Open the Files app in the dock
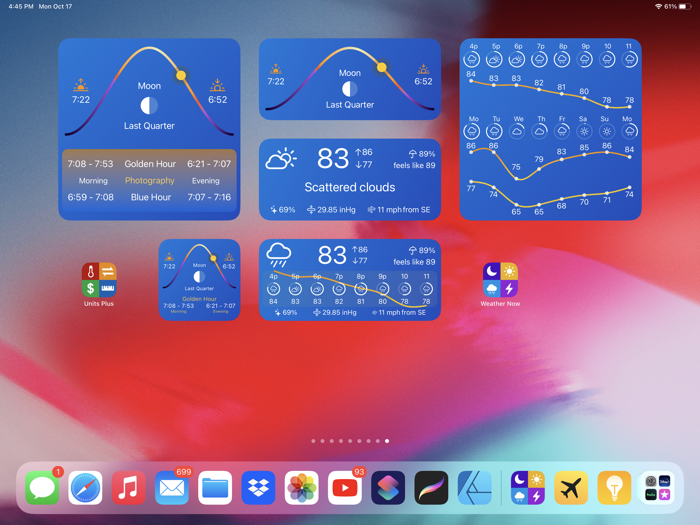 (x=215, y=488)
